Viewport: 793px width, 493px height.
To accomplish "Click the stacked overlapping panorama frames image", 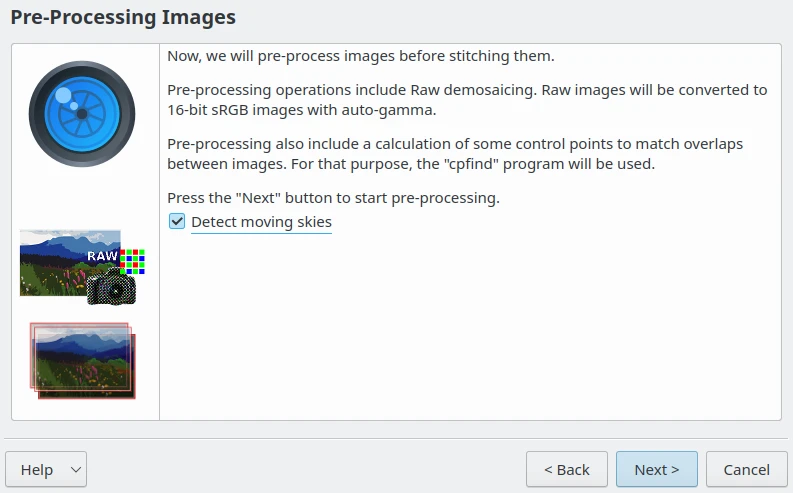I will (x=82, y=360).
